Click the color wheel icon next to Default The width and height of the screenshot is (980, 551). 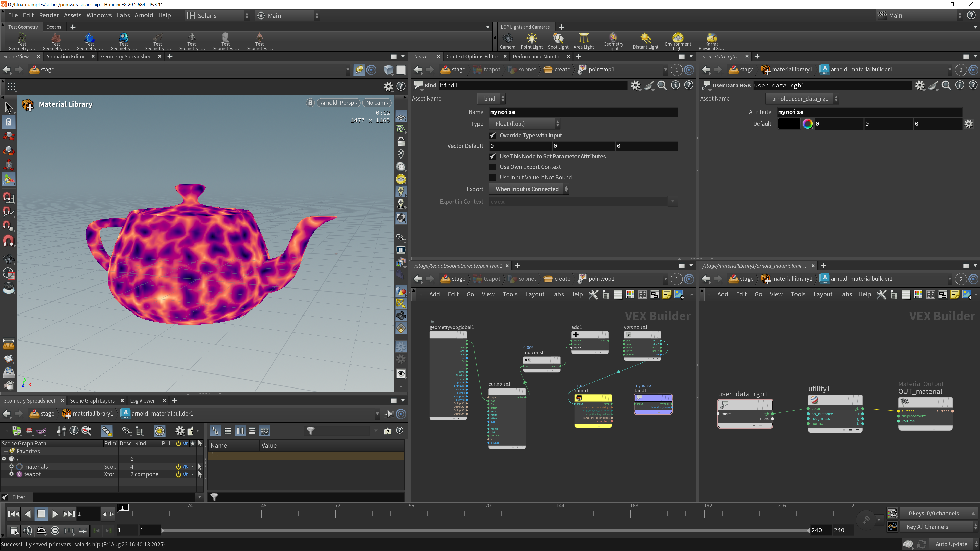coord(807,123)
